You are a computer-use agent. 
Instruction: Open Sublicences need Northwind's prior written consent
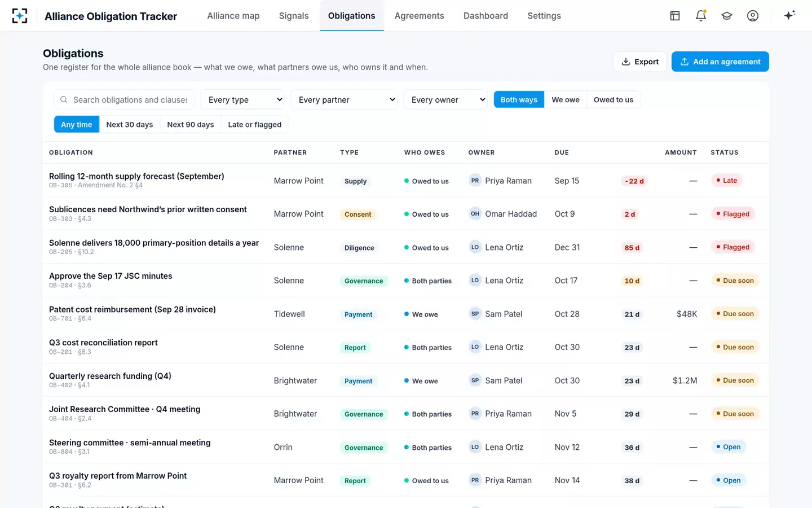(148, 209)
